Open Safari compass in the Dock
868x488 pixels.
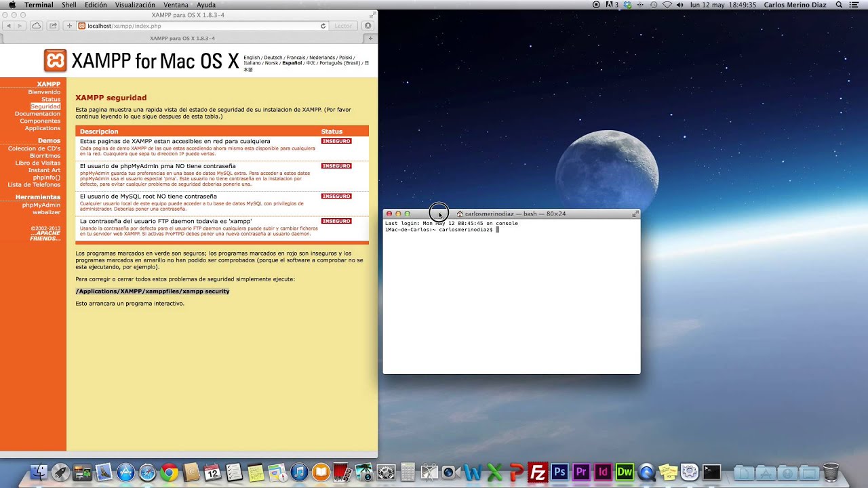point(148,472)
